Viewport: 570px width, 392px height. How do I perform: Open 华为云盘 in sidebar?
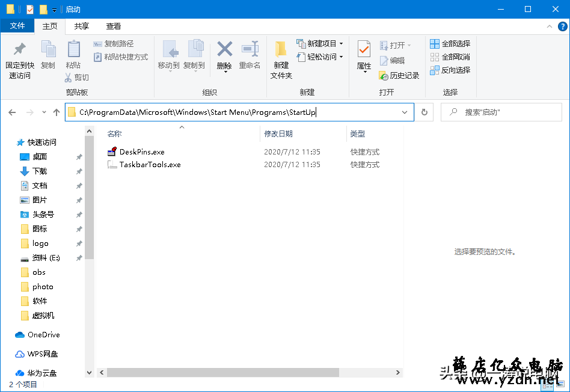coord(35,373)
